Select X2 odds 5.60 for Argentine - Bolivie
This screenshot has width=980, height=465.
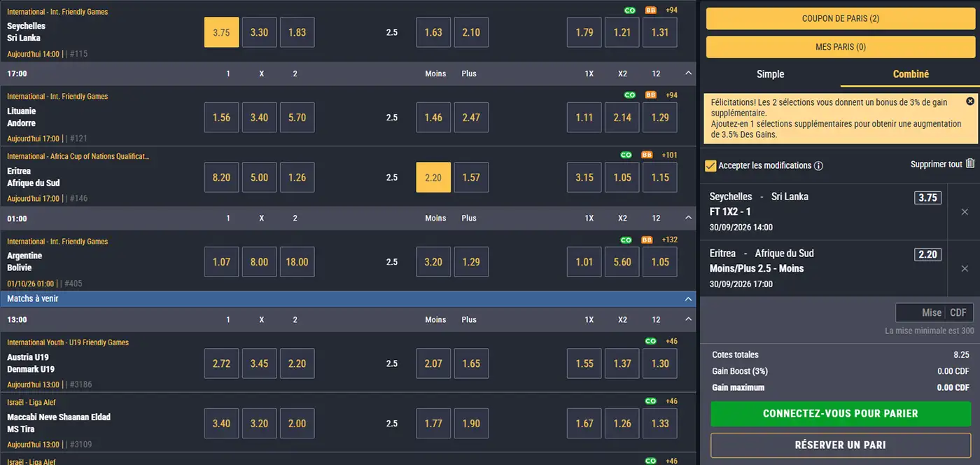point(622,262)
